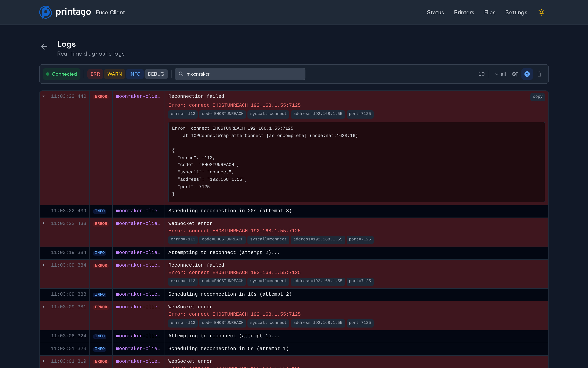Click code=EHOSTUNREACH tag in 11:03:22.438 entry

click(x=223, y=239)
